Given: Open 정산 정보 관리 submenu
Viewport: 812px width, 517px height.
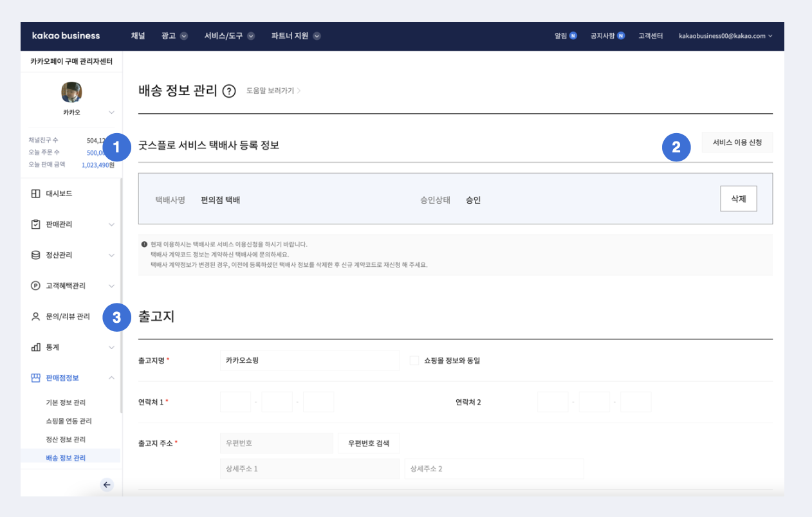Looking at the screenshot, I should click(66, 440).
